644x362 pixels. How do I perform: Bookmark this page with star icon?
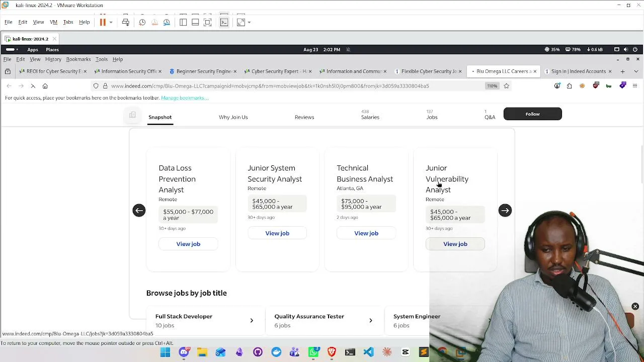[507, 86]
